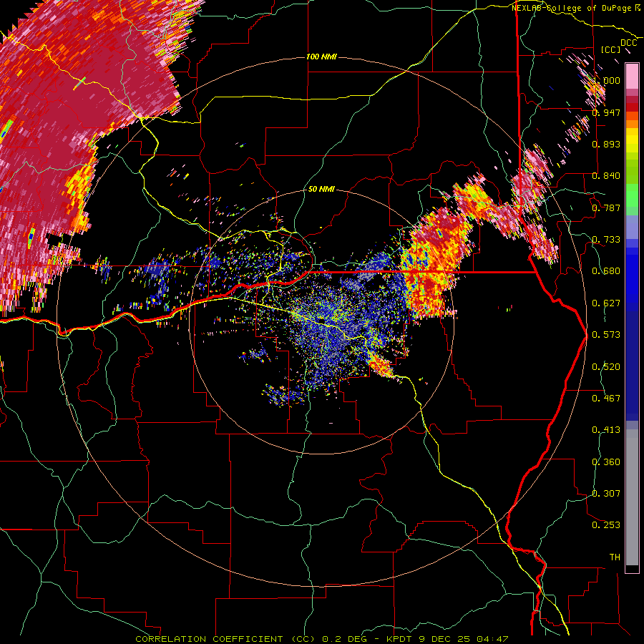This screenshot has height=644, width=644.
Task: Click the [CC] legend heading
Action: click(611, 49)
